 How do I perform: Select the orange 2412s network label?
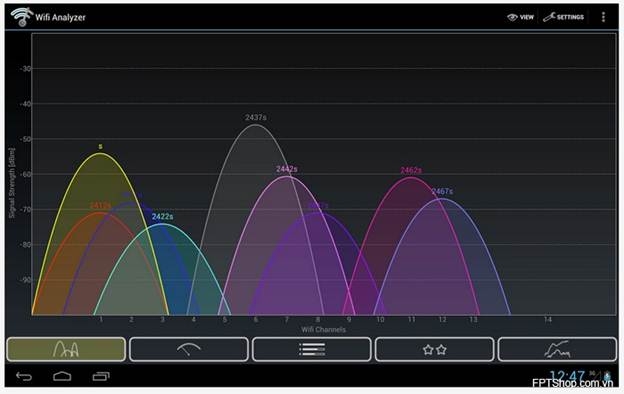pos(100,206)
